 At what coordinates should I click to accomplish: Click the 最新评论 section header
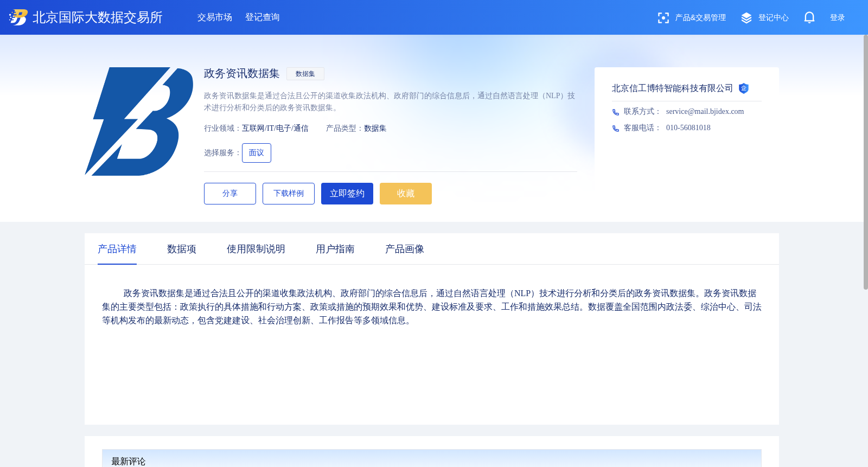[432, 458]
